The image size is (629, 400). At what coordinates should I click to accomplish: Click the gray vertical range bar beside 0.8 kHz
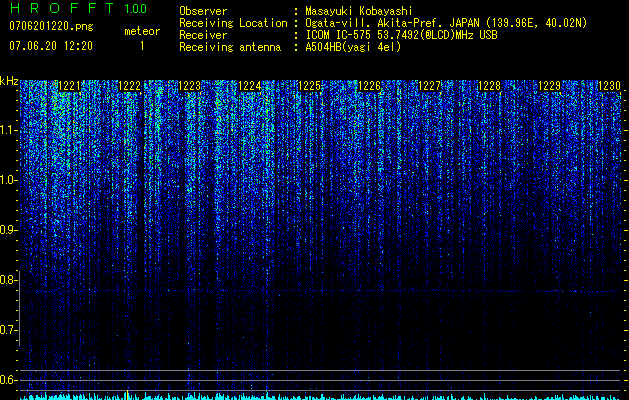pos(19,308)
